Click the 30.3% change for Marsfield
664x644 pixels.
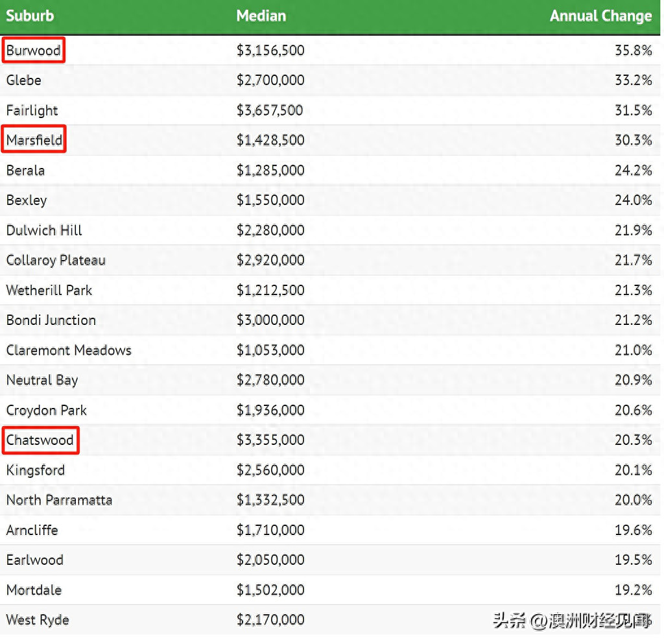point(633,140)
